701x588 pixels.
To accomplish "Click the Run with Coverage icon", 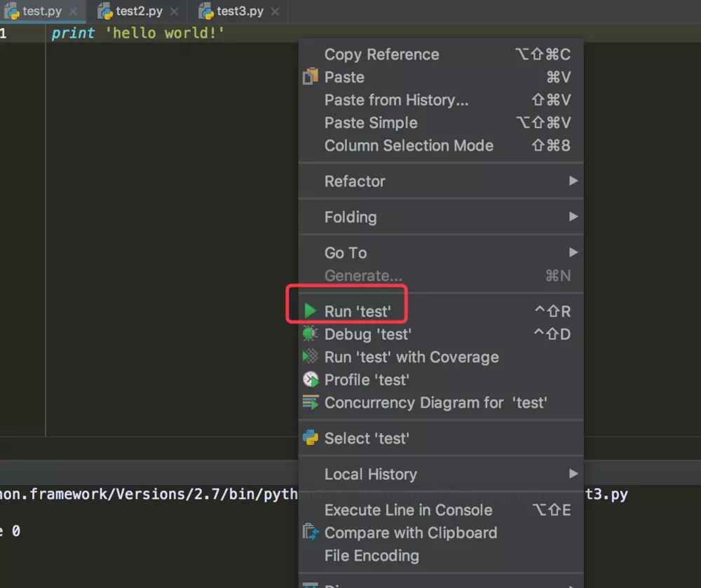I will (311, 357).
